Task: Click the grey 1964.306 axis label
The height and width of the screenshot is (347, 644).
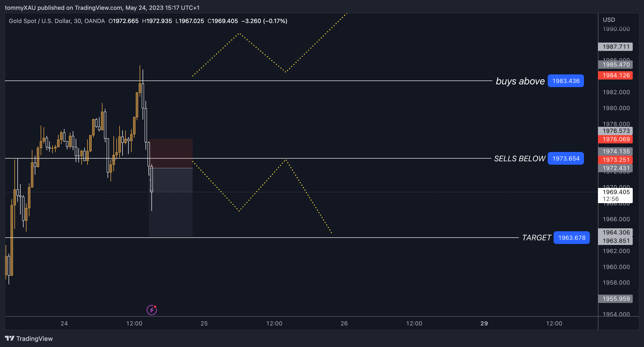Action: point(615,232)
